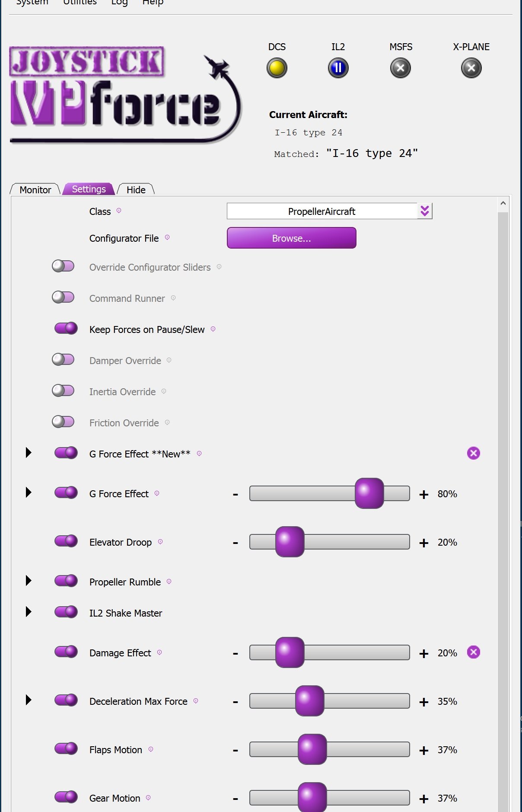Image resolution: width=522 pixels, height=812 pixels.
Task: Click the IL2 blue pause status indicator
Action: tap(338, 68)
